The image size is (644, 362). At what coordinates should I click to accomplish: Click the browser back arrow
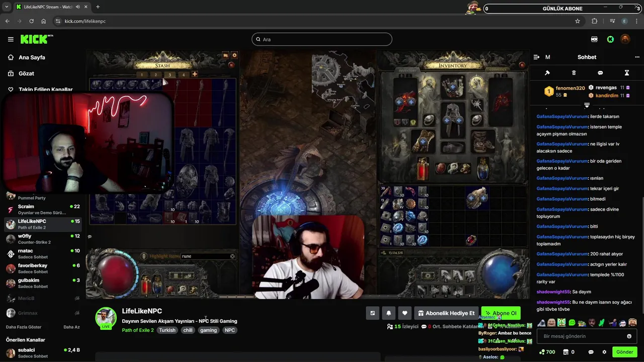(x=7, y=21)
